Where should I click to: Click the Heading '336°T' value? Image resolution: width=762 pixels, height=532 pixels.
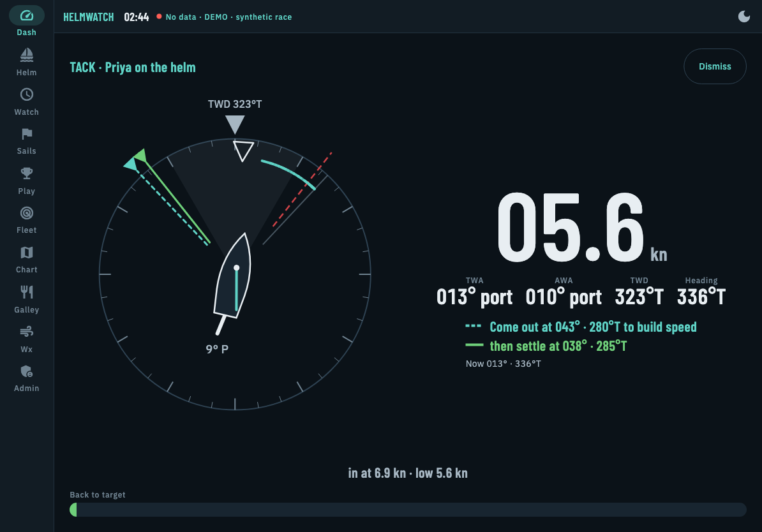[x=701, y=297]
